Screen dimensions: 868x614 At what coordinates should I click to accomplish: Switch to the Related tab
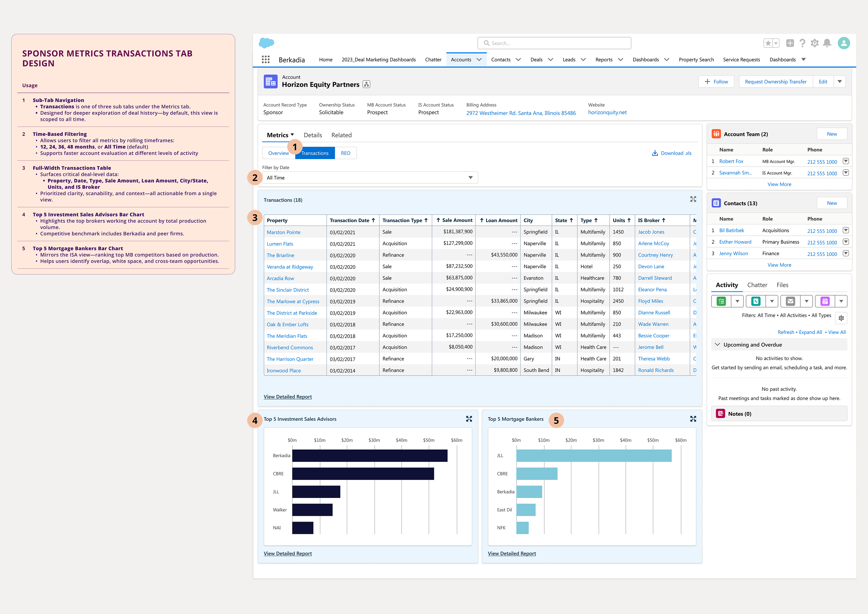(x=341, y=135)
